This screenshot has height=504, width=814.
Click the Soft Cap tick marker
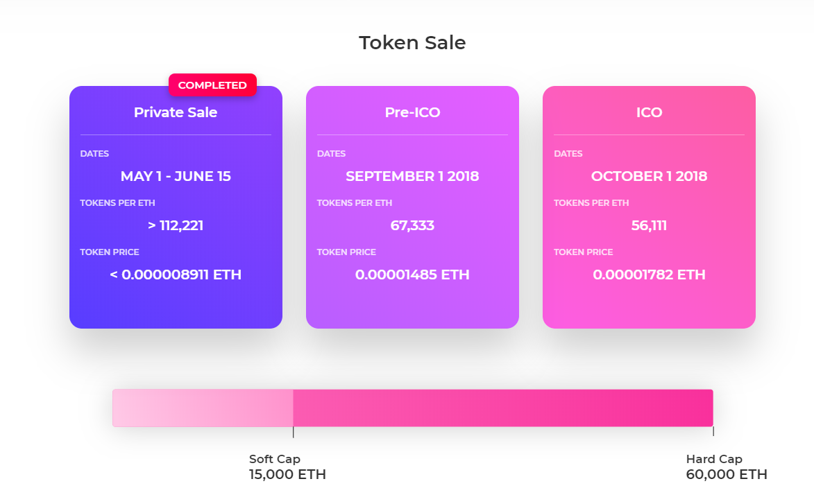[x=294, y=432]
